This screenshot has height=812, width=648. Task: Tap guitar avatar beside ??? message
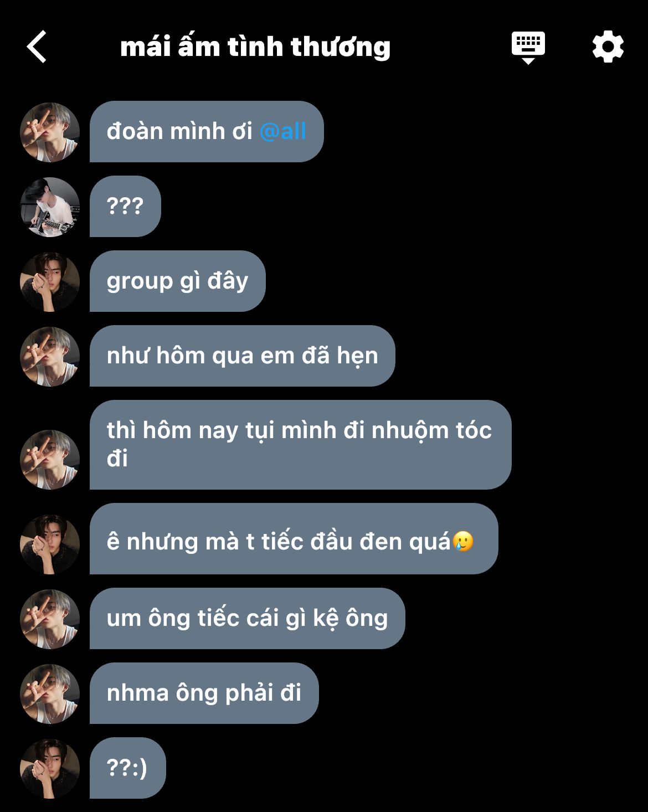click(x=50, y=207)
